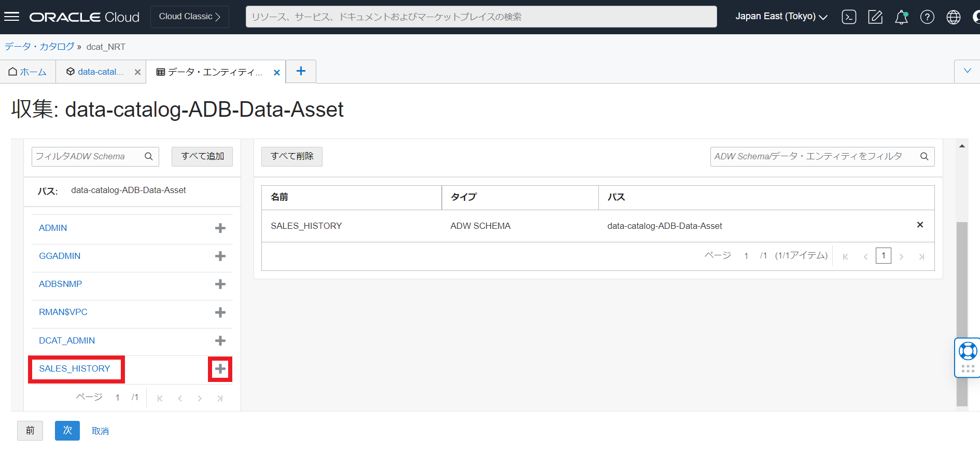Expand Japan East (Tokyo) region dropdown
Viewport: 980px width, 452px height.
click(x=781, y=17)
